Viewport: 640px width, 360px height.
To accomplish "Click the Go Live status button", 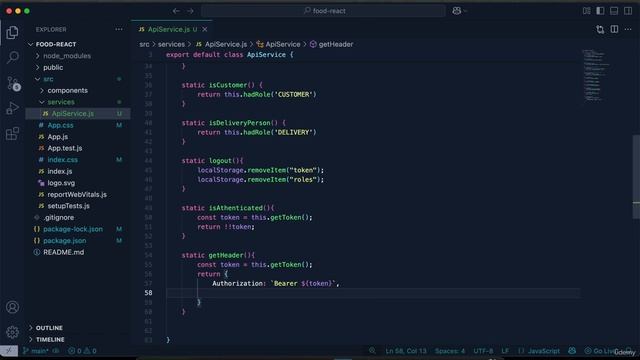I will (601, 351).
